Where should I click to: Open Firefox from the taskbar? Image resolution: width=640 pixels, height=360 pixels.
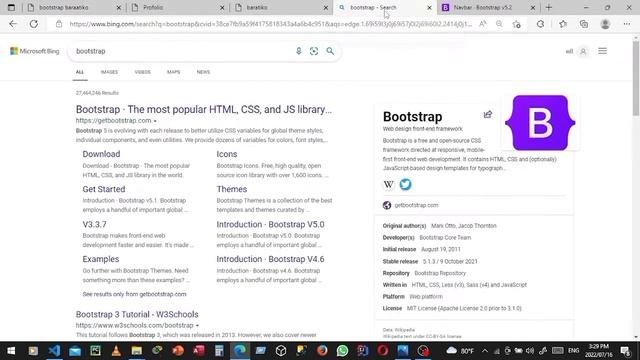tap(322, 351)
